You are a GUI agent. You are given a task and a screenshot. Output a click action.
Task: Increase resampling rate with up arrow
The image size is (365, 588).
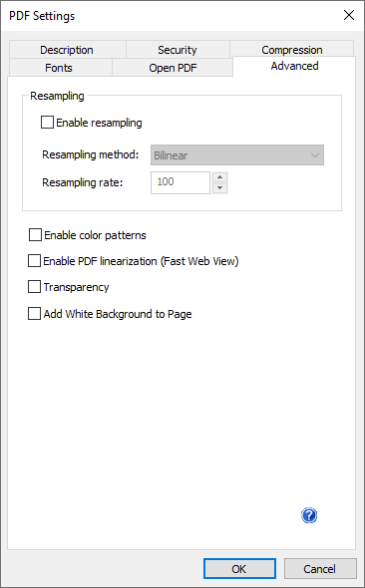pyautogui.click(x=219, y=177)
